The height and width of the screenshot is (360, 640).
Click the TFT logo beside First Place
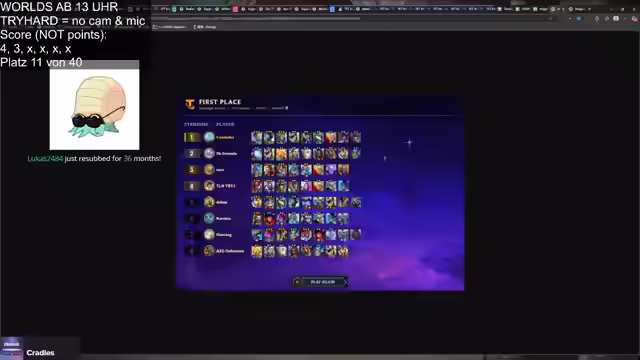pos(190,104)
